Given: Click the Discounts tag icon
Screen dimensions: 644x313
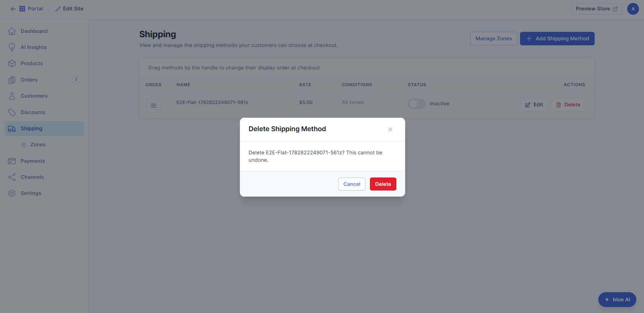Looking at the screenshot, I should click(x=12, y=112).
